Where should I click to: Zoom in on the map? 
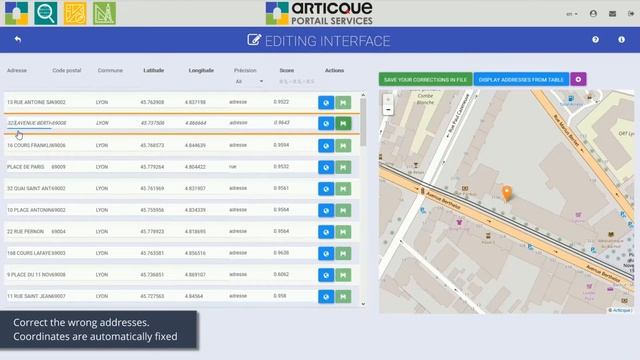pos(388,99)
